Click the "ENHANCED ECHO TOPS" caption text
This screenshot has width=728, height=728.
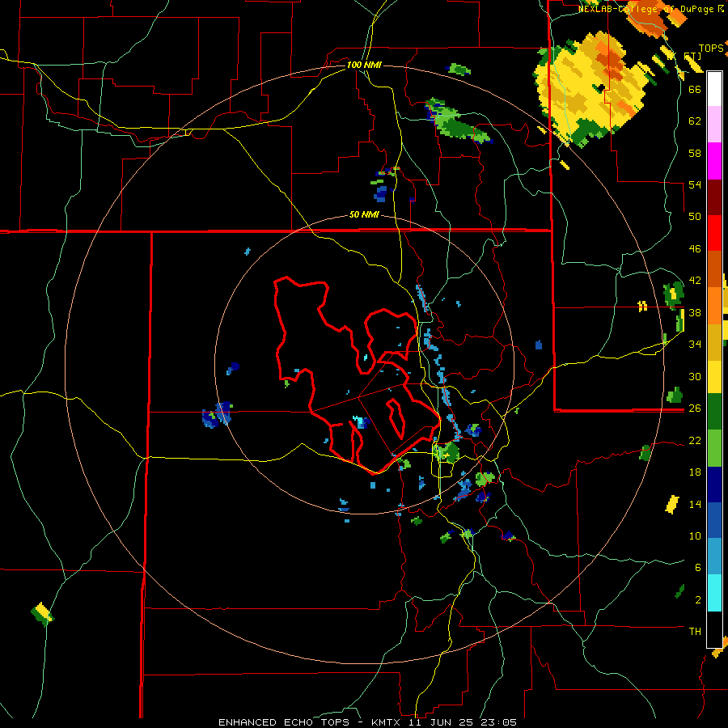284,722
